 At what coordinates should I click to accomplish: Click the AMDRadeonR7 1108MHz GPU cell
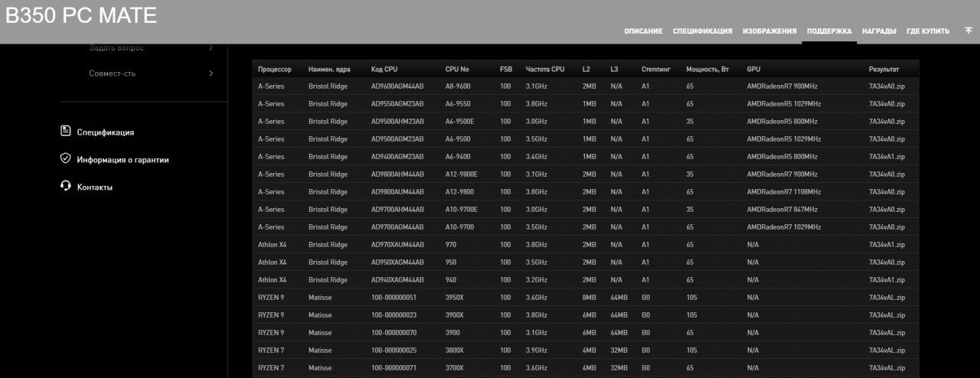coord(784,192)
